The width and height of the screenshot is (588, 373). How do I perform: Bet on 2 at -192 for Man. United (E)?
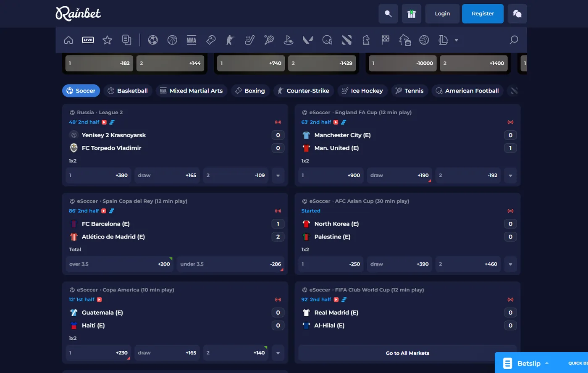468,176
